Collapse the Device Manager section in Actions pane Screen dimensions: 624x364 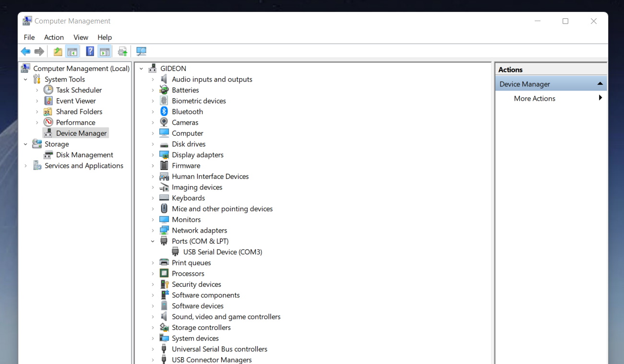coord(600,82)
